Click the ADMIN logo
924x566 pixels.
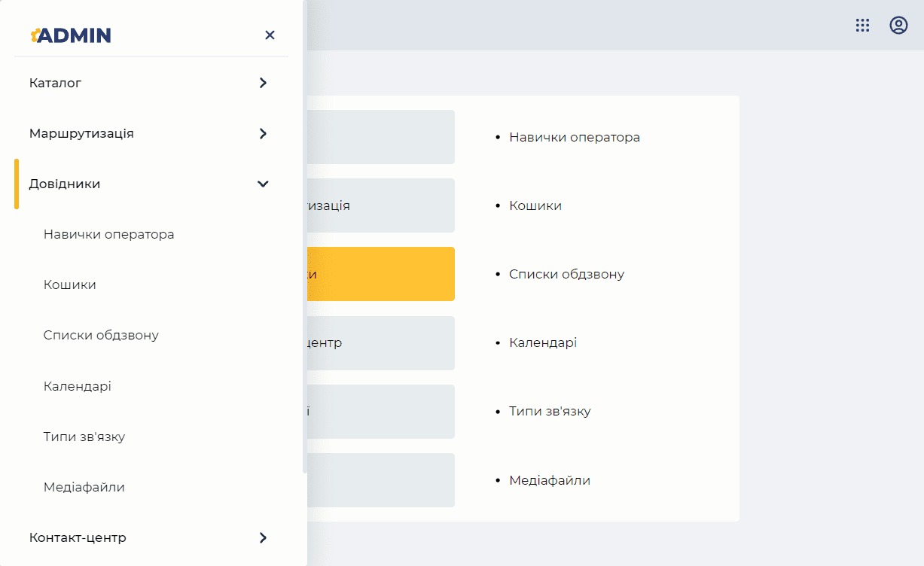(x=71, y=35)
